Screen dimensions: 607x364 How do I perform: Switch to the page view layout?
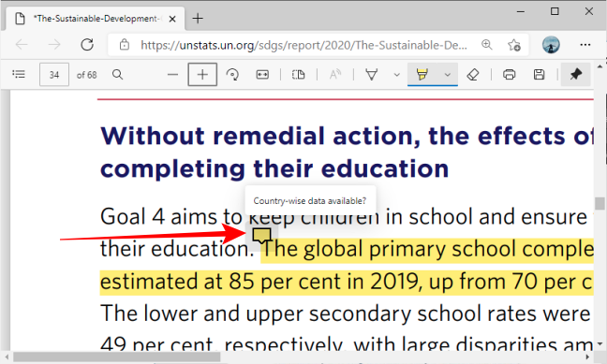point(299,74)
